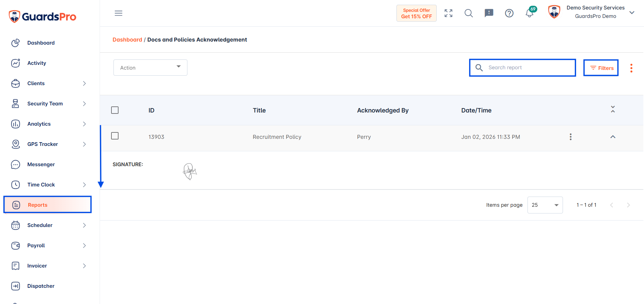Click the Dispatcher arrow icon
644x304 pixels.
[16, 286]
